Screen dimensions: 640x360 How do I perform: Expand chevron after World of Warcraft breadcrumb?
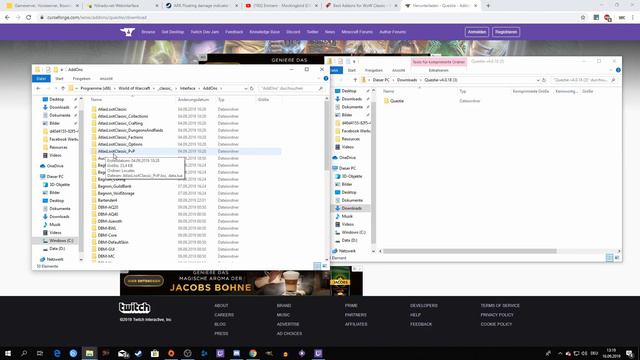tap(154, 88)
